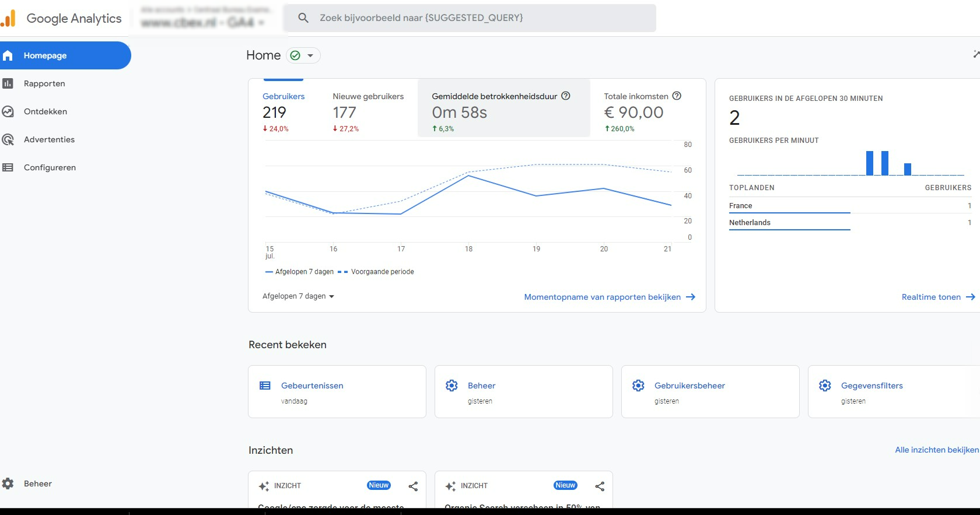
Task: Open the Rapporten section icon
Action: 8,83
